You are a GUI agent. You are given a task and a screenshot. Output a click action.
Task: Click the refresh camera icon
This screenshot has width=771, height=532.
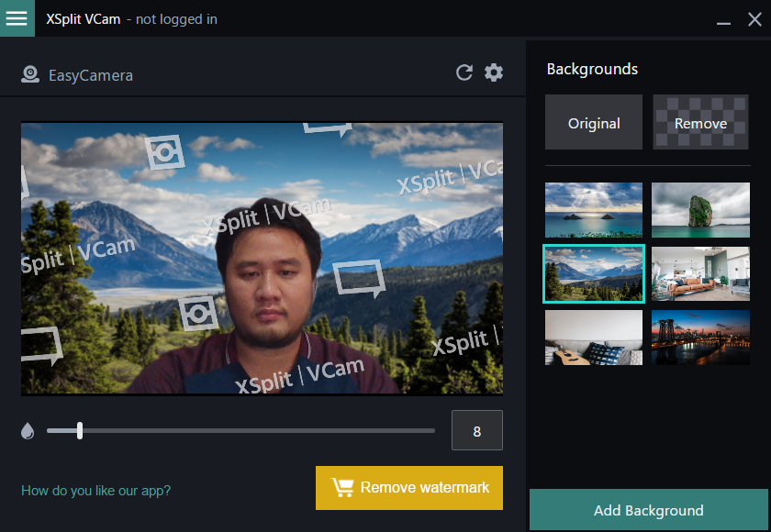click(x=464, y=72)
